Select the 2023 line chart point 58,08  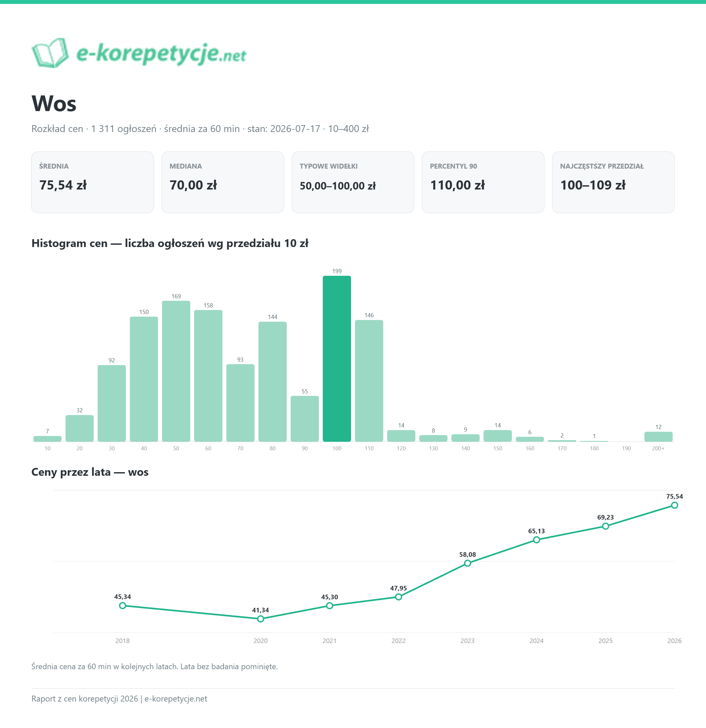[467, 563]
